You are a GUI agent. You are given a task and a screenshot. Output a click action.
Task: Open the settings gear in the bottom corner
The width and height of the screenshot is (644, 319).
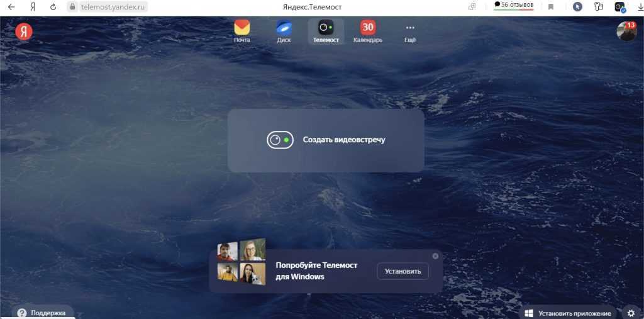point(631,313)
